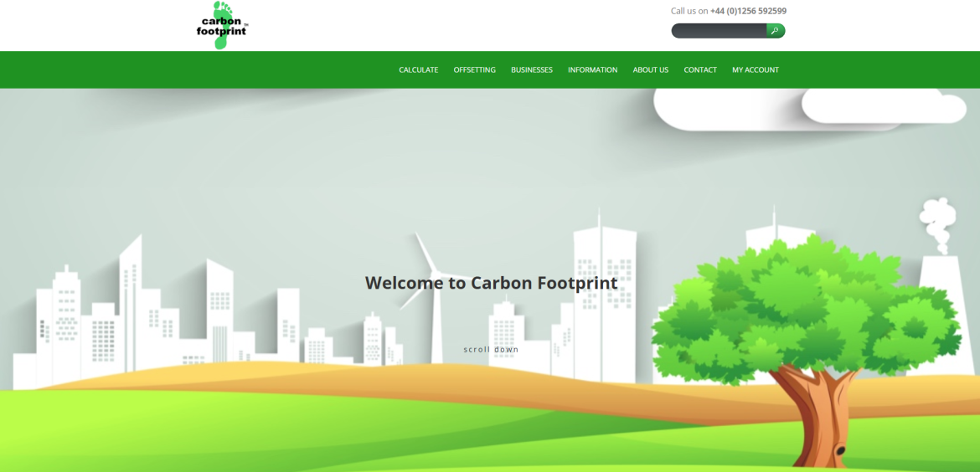This screenshot has width=980, height=472.
Task: Click the "Welcome to Carbon Footprint" heading
Action: coord(491,283)
